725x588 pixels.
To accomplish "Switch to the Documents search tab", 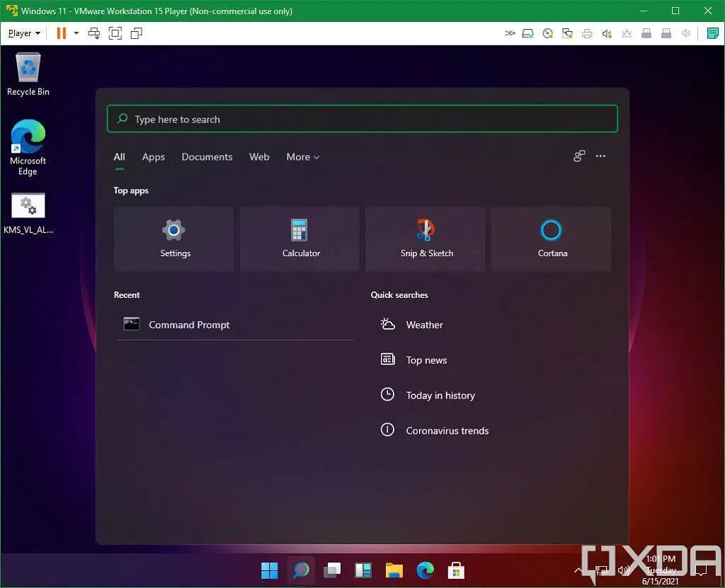I will 207,157.
